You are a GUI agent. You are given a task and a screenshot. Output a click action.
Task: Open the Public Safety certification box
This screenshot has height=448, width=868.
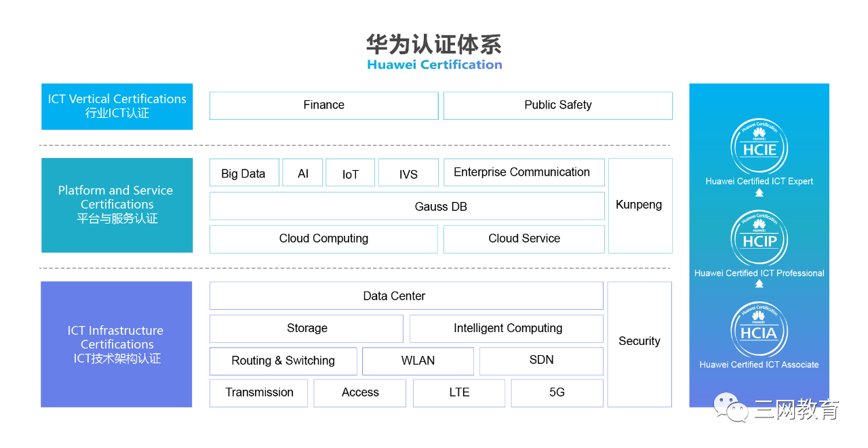coord(557,106)
